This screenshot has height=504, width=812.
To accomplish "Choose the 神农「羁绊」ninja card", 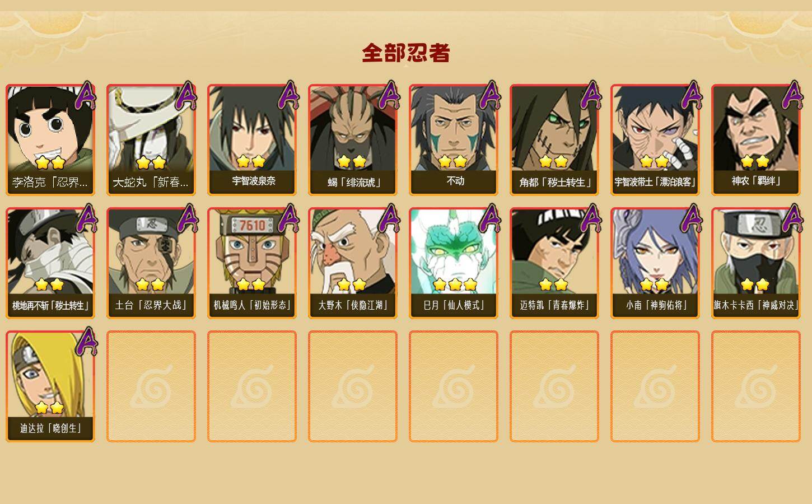I will 756,140.
